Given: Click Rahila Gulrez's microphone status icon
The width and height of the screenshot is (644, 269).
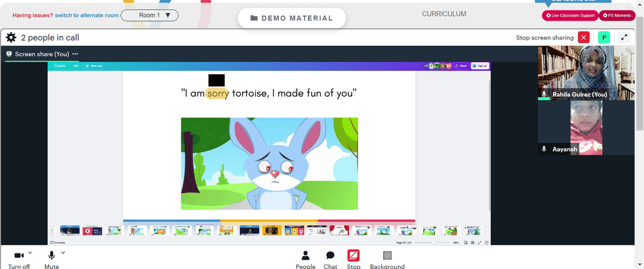Looking at the screenshot, I should [544, 95].
